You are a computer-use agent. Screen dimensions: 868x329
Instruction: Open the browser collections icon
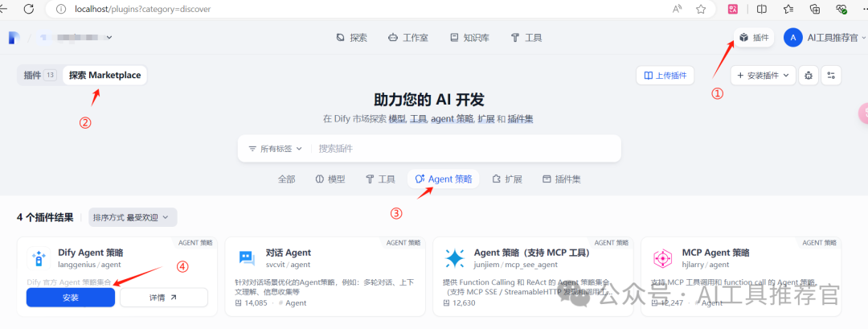(815, 9)
